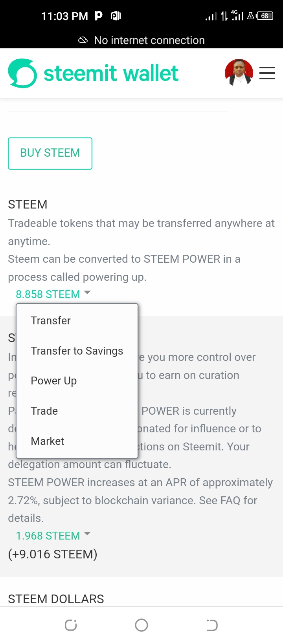Tap the No internet connection banner

pos(149,40)
